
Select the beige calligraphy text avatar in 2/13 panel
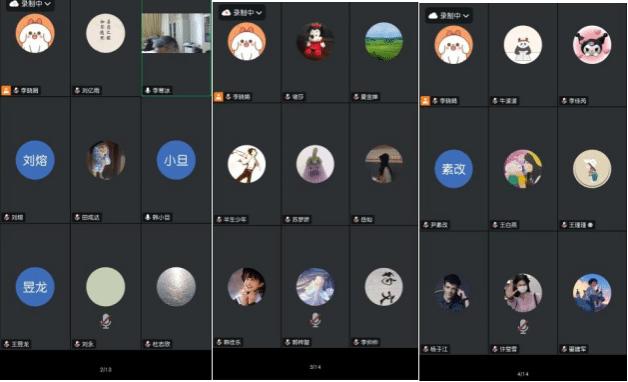(106, 34)
